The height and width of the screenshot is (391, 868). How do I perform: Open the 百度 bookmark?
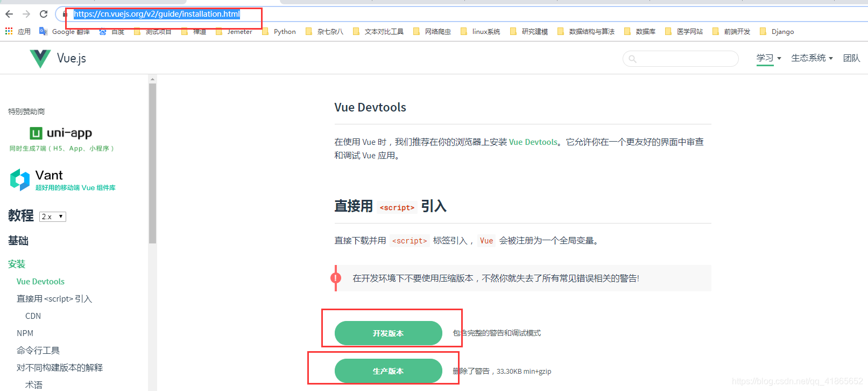pos(111,32)
